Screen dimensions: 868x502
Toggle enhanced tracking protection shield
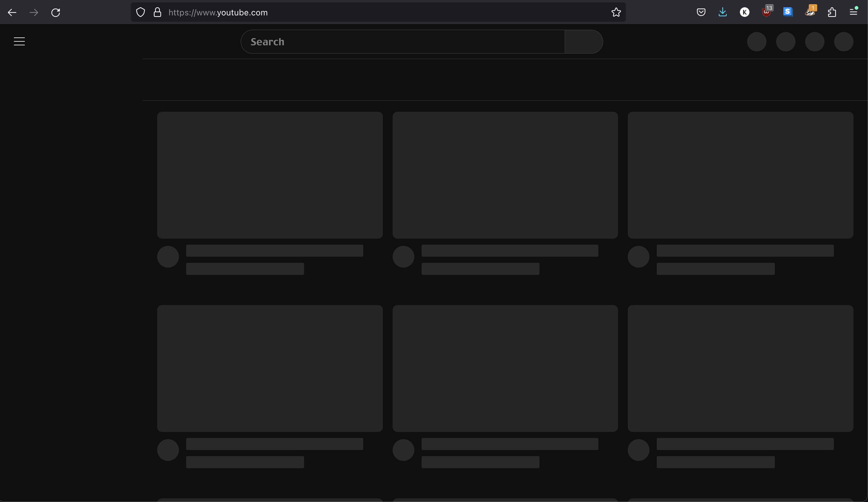click(141, 12)
